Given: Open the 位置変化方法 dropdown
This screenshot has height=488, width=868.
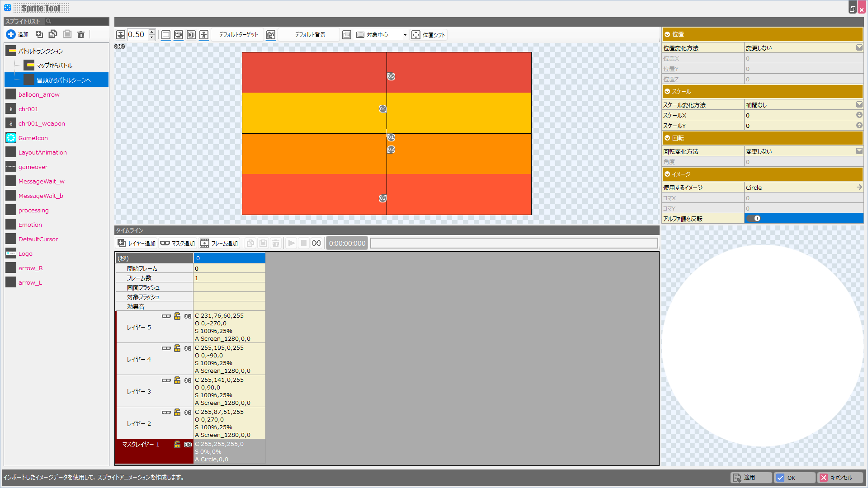Looking at the screenshot, I should coord(859,48).
